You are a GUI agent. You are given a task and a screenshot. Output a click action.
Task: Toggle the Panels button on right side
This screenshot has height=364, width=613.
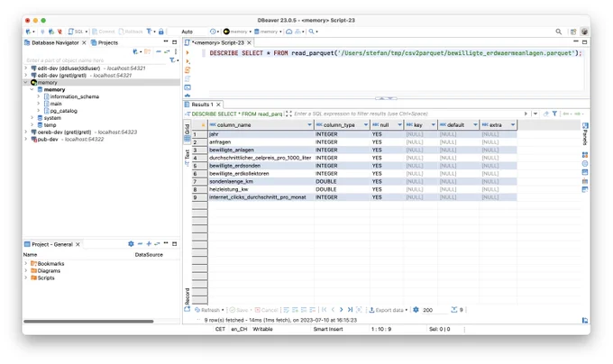pos(585,133)
